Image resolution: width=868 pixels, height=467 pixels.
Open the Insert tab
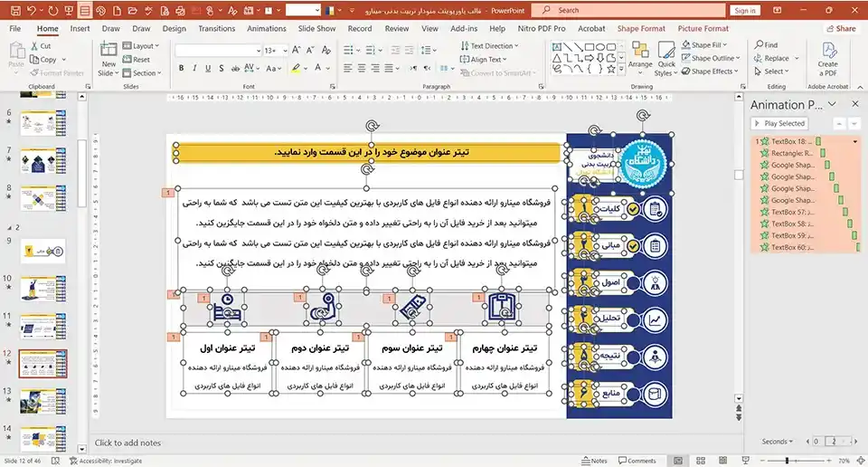pyautogui.click(x=80, y=28)
